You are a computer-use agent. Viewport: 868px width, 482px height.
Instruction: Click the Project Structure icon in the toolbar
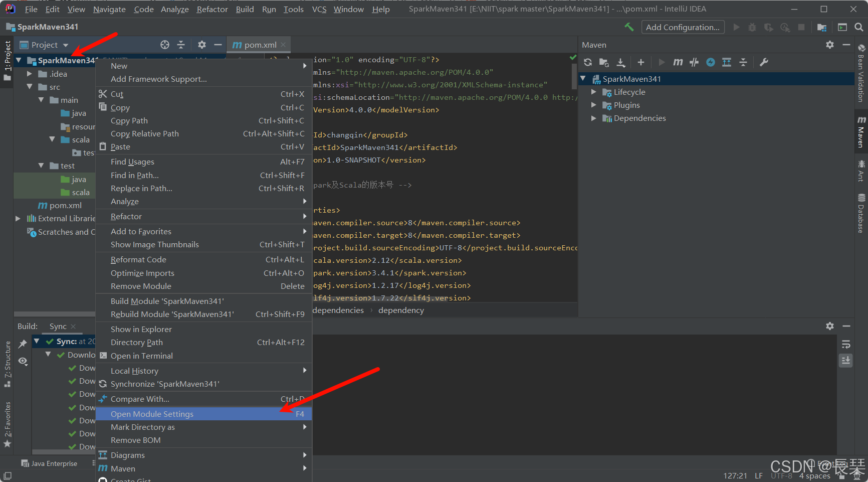pos(822,27)
